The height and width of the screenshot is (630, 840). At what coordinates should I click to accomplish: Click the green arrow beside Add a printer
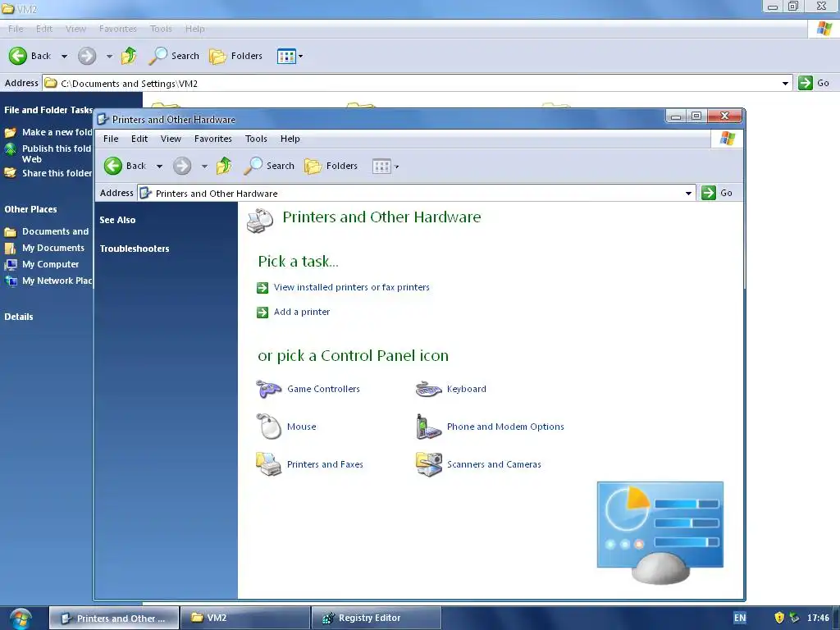pos(262,313)
